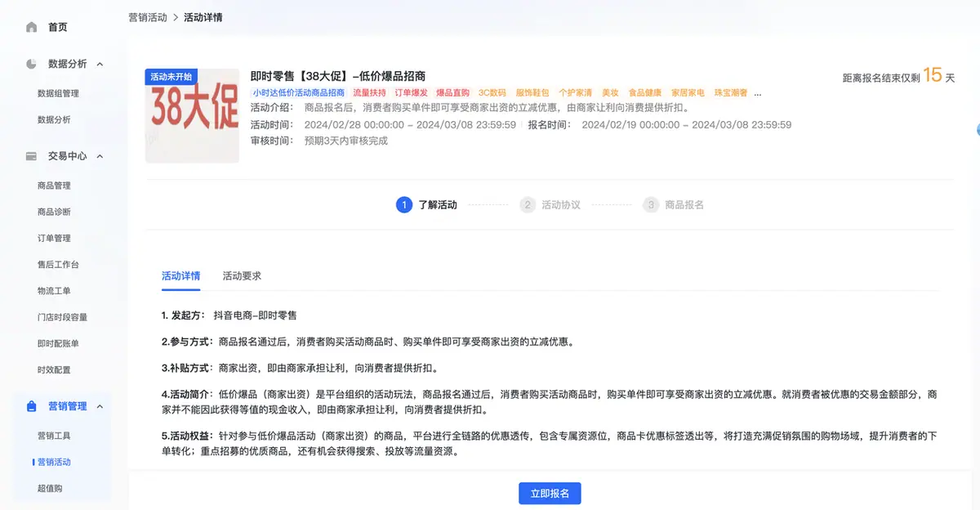Click the activity title 即时零售【38大促】

click(x=337, y=76)
